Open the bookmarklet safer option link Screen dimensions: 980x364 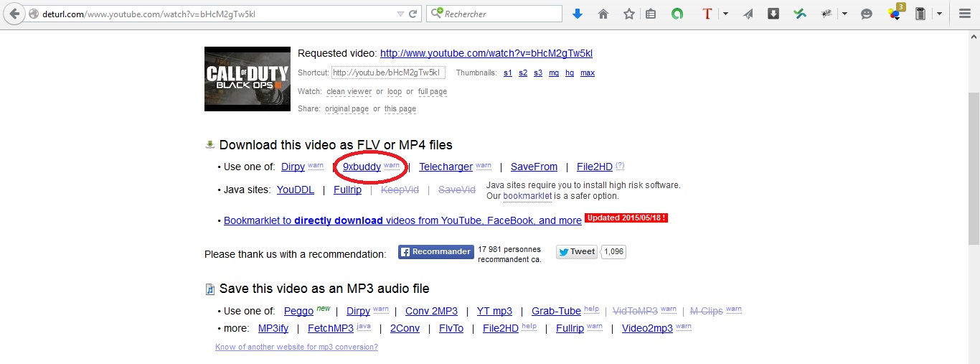(527, 195)
